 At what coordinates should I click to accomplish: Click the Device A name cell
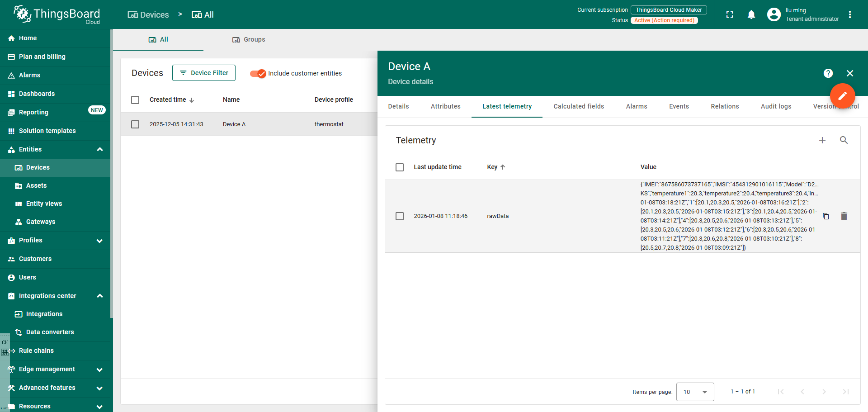coord(234,124)
